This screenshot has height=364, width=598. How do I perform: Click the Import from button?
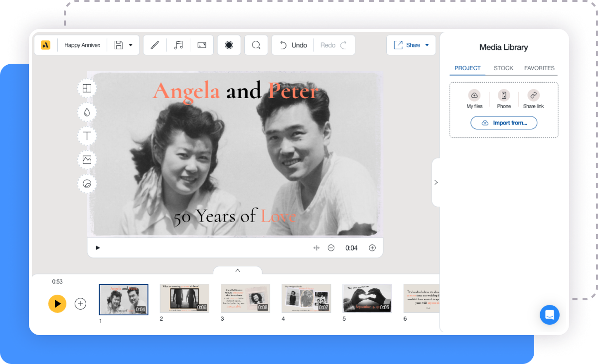(x=504, y=122)
